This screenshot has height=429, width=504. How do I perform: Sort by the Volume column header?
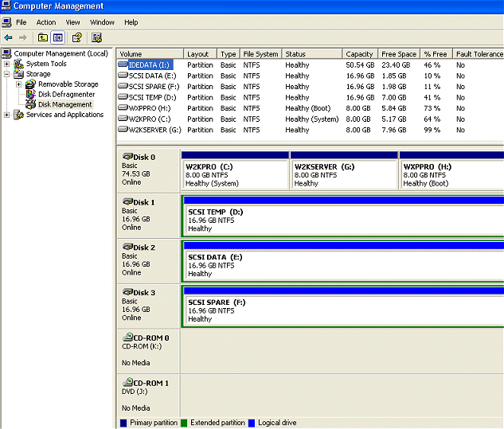point(150,54)
